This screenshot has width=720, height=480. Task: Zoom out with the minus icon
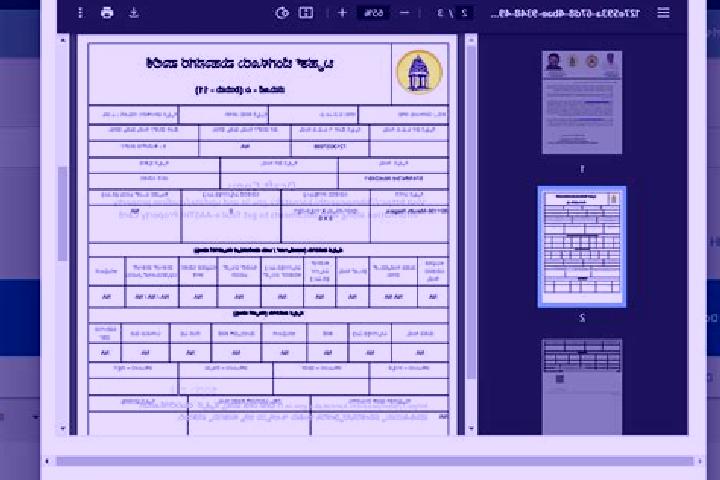coord(405,13)
